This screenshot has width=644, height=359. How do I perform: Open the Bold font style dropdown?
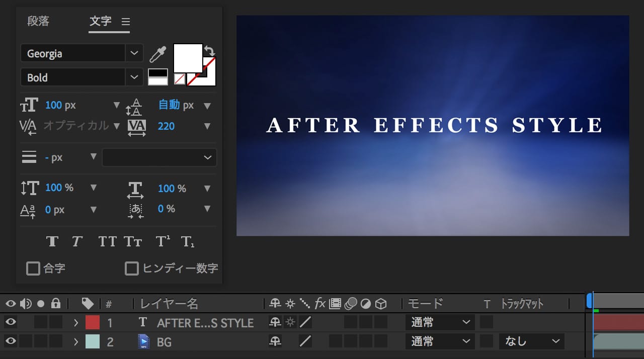pyautogui.click(x=133, y=77)
